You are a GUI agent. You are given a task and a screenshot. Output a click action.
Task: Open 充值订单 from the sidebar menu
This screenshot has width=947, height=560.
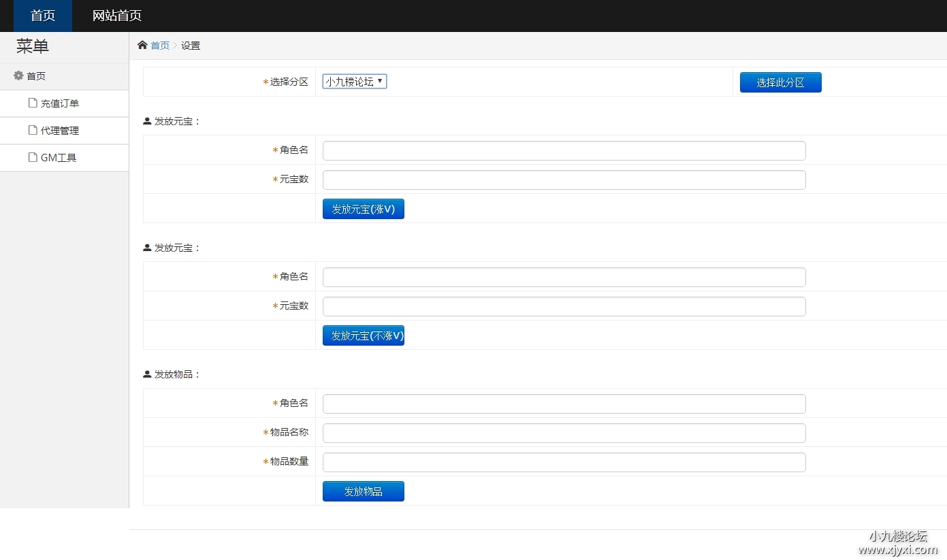point(60,103)
